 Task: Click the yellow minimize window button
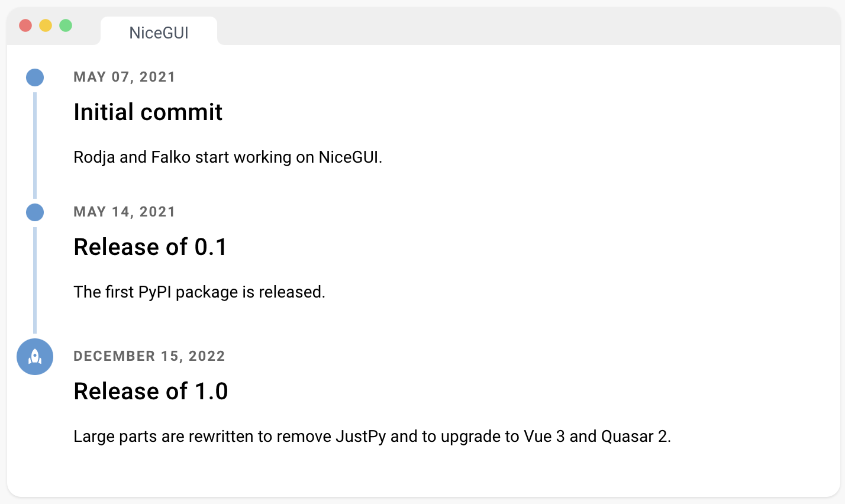46,25
